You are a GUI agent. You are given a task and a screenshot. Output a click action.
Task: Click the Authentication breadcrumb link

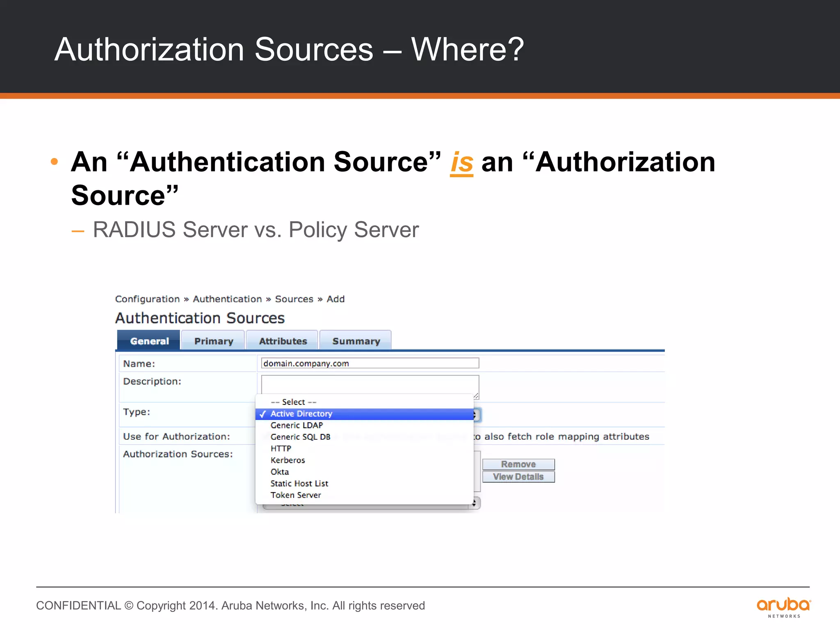(x=227, y=299)
